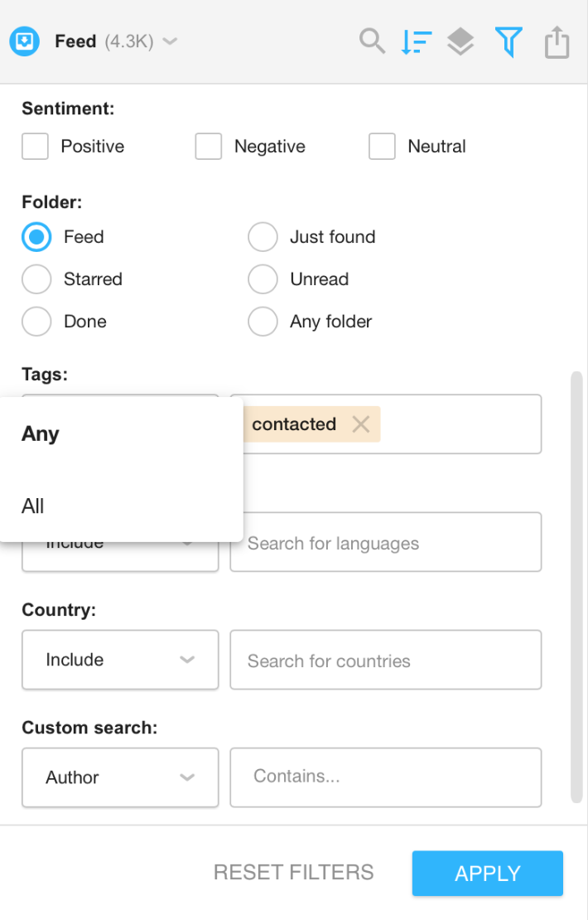588x920 pixels.
Task: Open the sort order icon
Action: pyautogui.click(x=417, y=41)
